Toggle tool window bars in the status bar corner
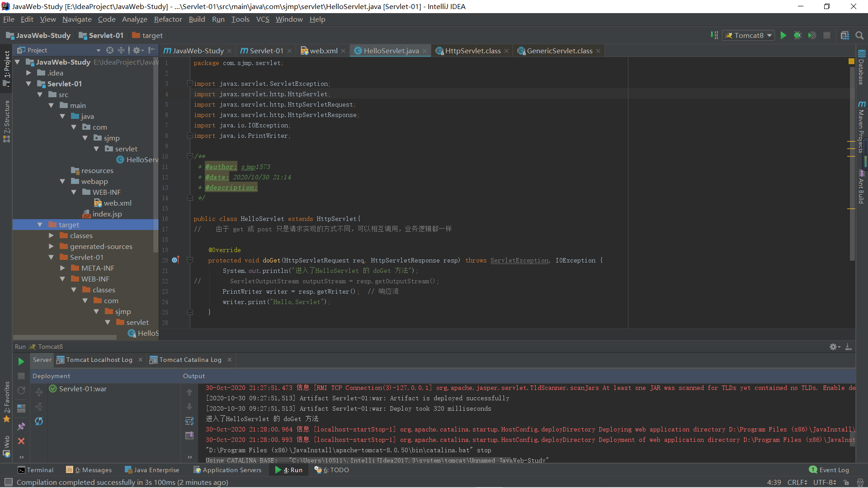 [x=8, y=482]
